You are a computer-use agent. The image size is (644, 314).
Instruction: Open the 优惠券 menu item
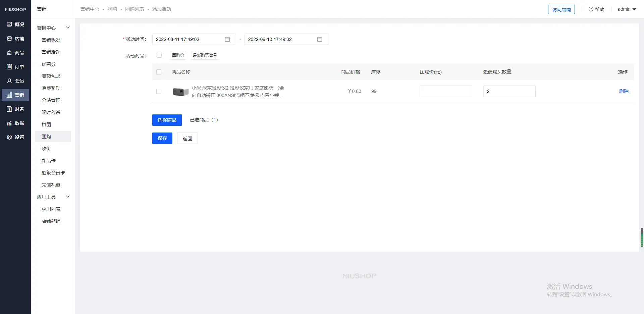49,64
